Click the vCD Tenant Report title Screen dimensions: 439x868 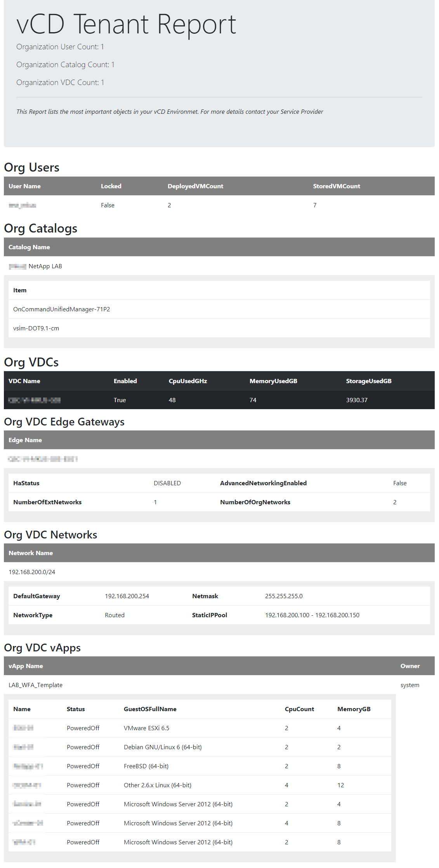(x=126, y=24)
